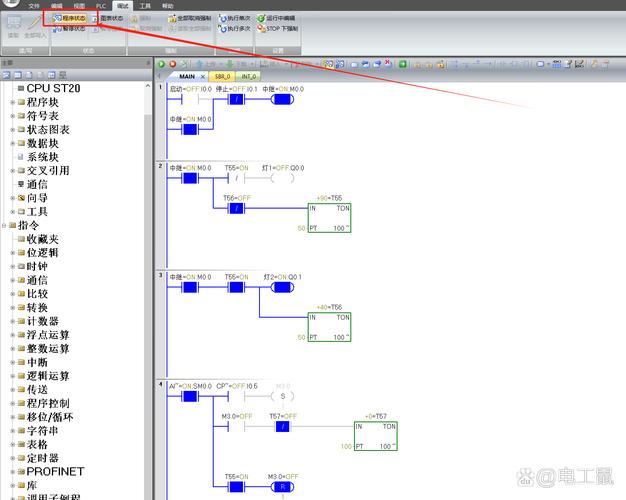Click the 执行多次 (Execute Multiple) icon
626x500 pixels.
tap(223, 29)
